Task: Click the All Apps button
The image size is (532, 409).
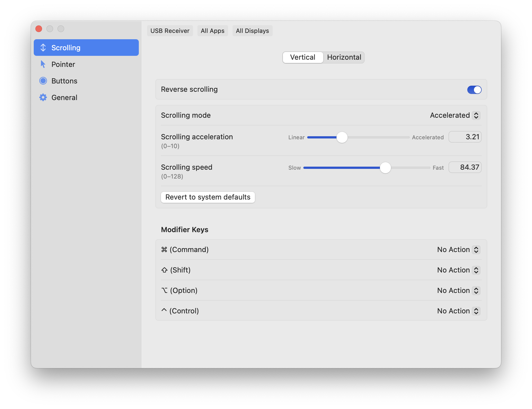Action: click(x=213, y=31)
